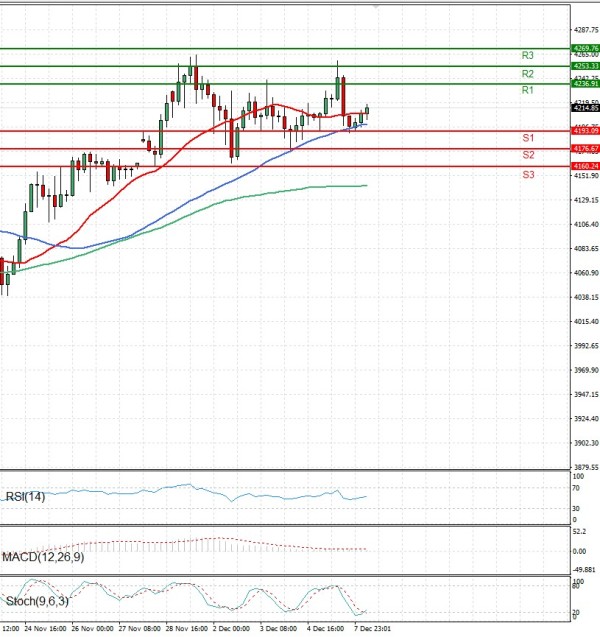The image size is (600, 637).
Task: Click the 4269.76 green price tag
Action: point(585,48)
